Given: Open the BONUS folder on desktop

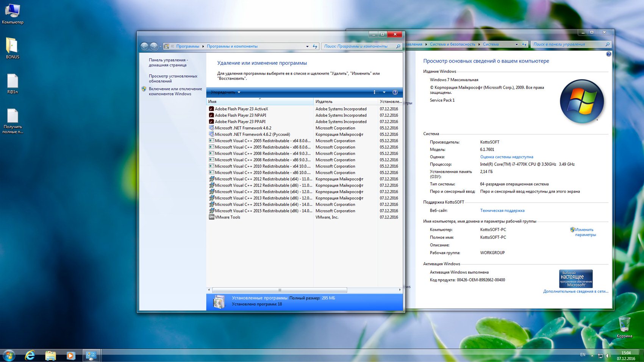Looking at the screenshot, I should pyautogui.click(x=13, y=48).
